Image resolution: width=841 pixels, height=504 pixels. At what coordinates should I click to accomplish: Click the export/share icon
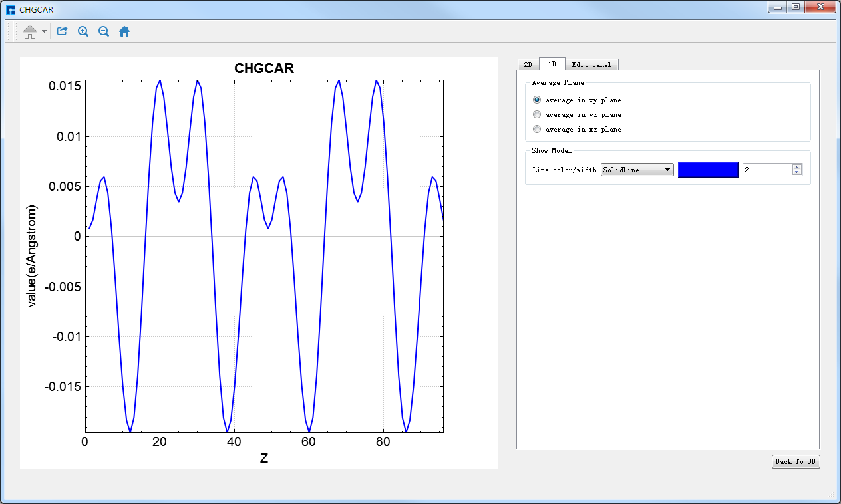63,31
